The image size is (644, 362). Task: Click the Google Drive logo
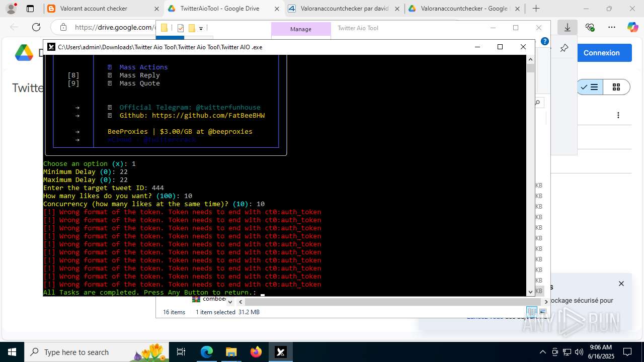pos(24,52)
